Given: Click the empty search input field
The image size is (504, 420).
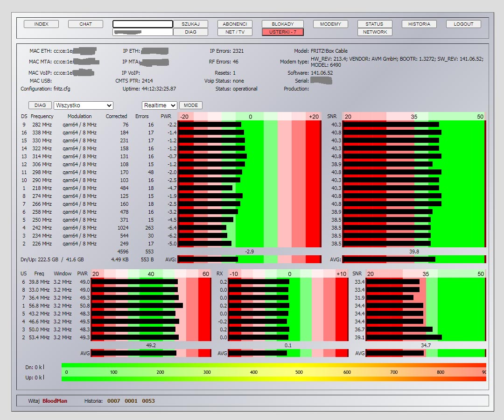Looking at the screenshot, I should click(142, 24).
